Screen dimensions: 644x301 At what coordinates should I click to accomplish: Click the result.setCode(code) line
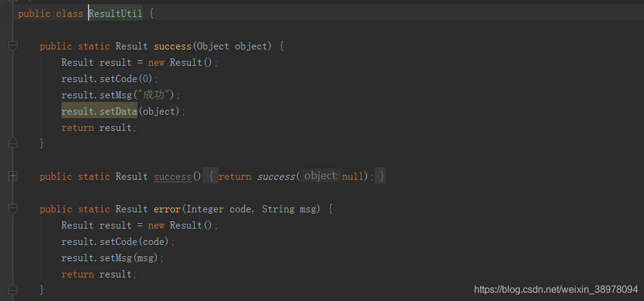point(118,241)
